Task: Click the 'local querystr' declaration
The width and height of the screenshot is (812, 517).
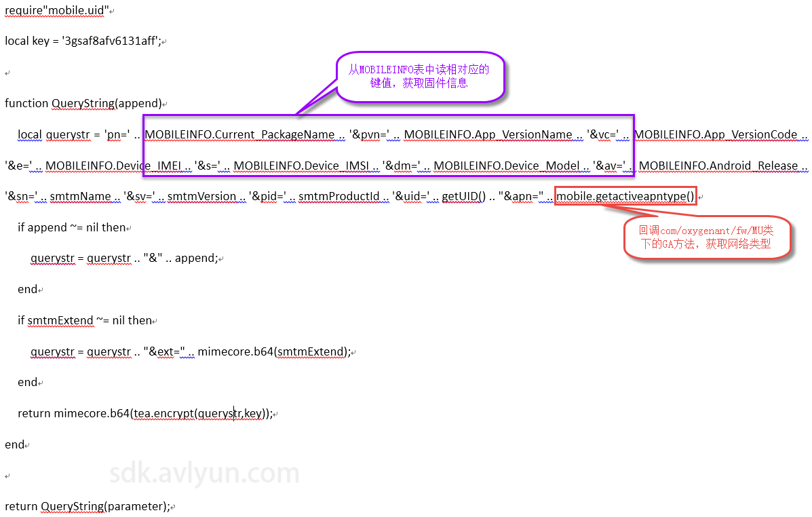Action: pos(54,135)
